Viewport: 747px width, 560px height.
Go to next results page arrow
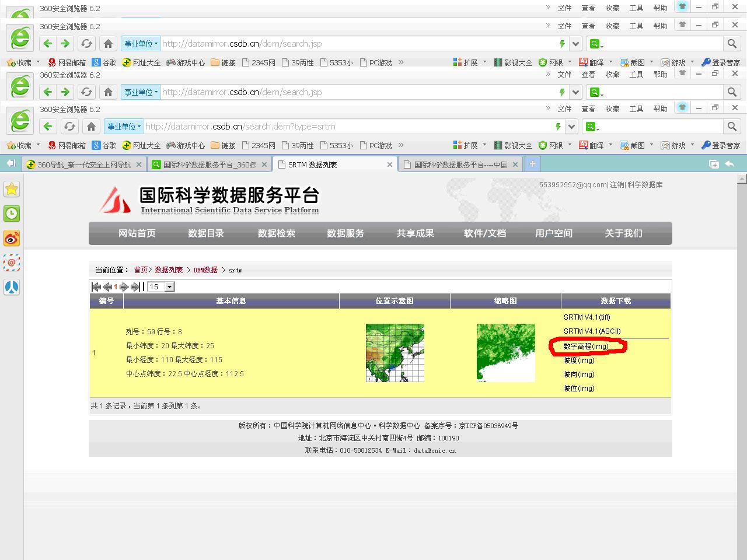pos(124,287)
